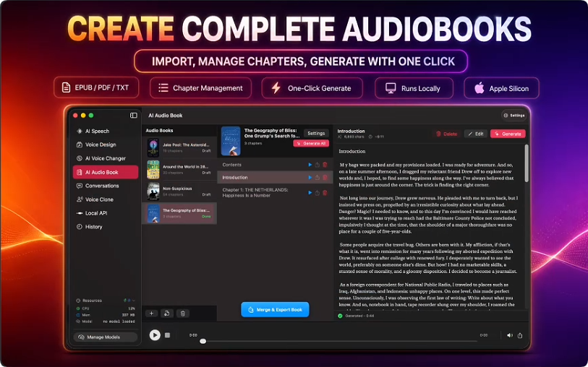The height and width of the screenshot is (367, 588).
Task: Play the Contents chapter
Action: [x=310, y=165]
